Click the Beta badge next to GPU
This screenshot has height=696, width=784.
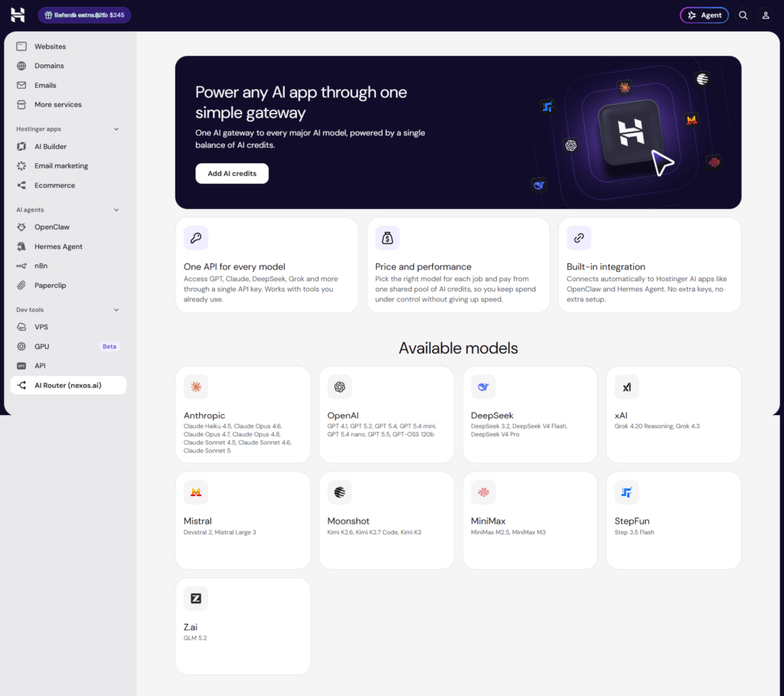pyautogui.click(x=109, y=347)
